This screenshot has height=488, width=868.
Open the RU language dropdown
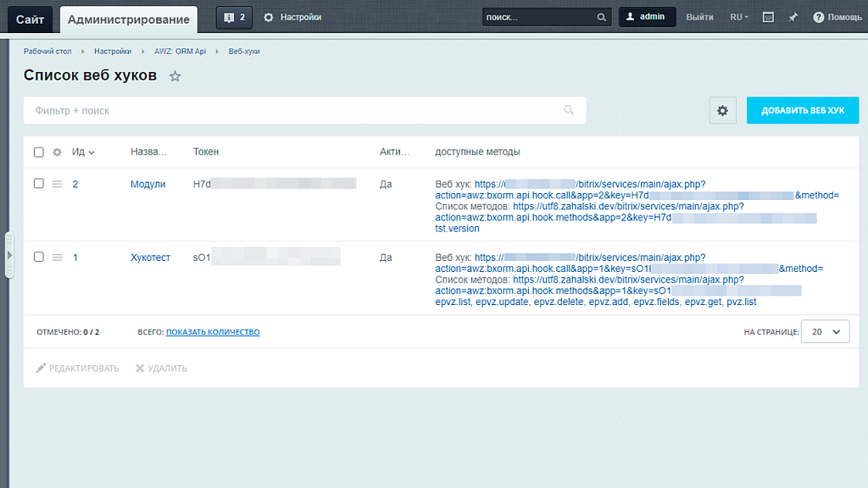[x=739, y=17]
